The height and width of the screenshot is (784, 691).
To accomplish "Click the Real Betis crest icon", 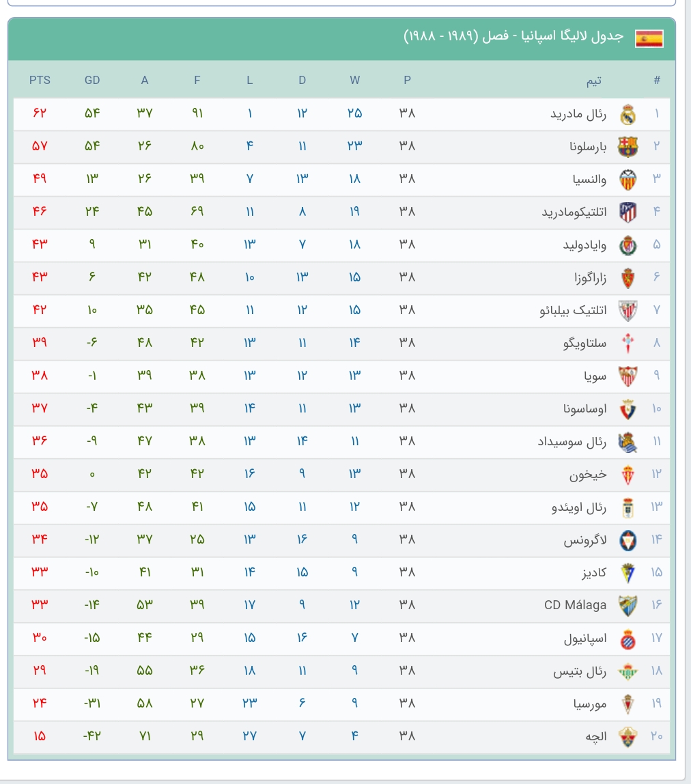I will 627,671.
